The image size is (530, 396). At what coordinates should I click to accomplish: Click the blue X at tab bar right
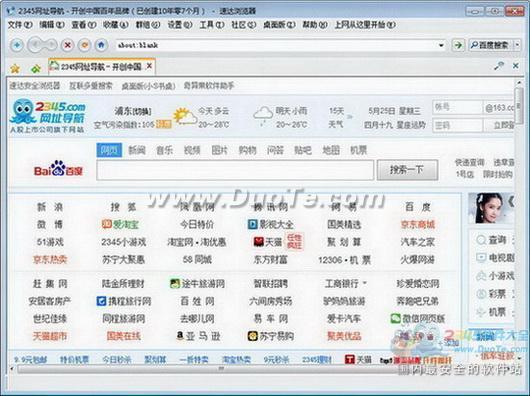pos(515,66)
